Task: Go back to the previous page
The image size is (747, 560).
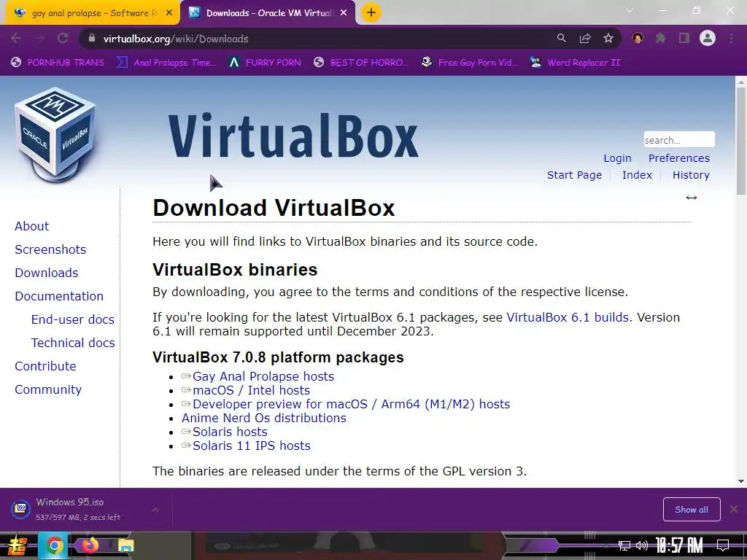Action: pos(16,39)
